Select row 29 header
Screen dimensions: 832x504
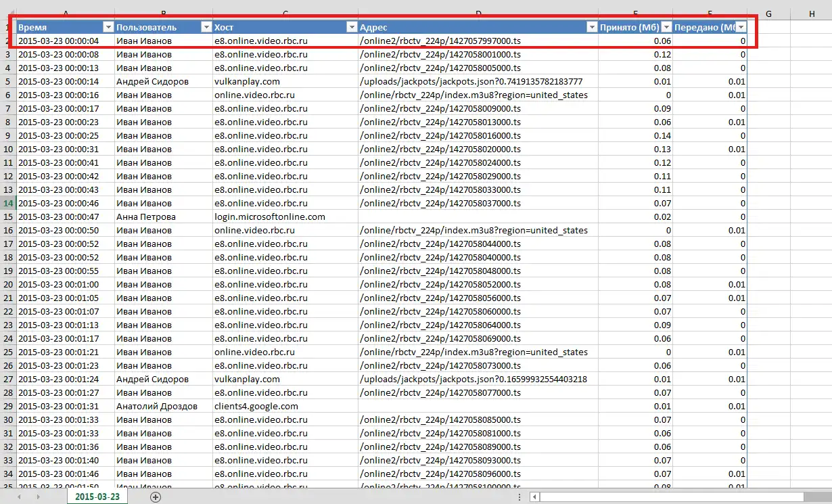(7, 406)
